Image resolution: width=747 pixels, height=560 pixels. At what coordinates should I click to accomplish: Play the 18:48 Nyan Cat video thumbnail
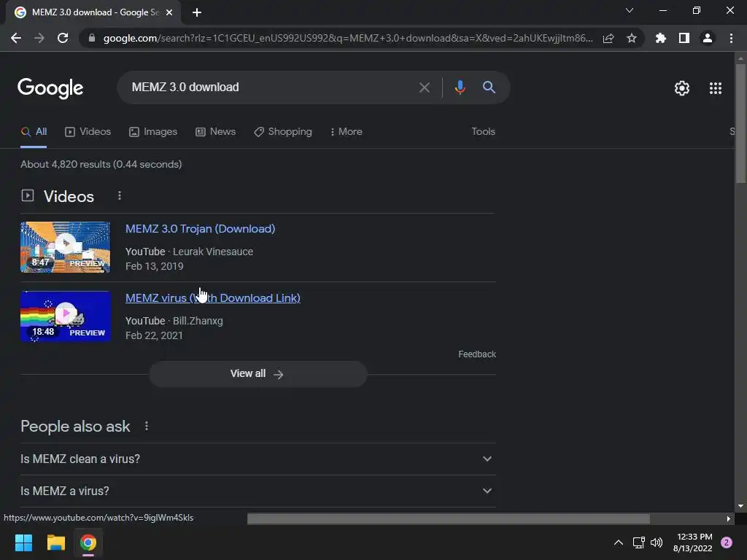[65, 316]
